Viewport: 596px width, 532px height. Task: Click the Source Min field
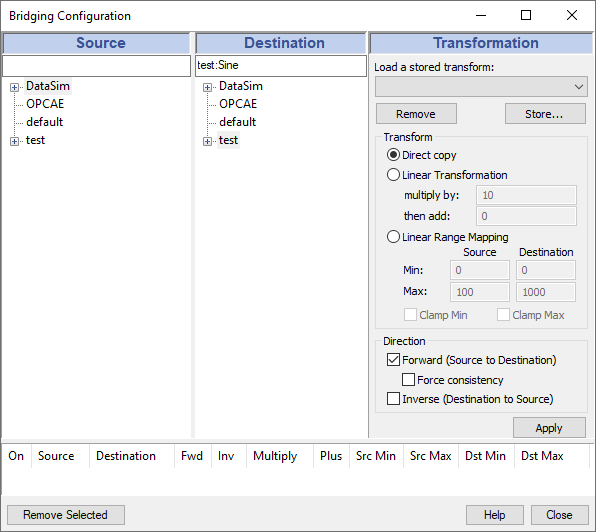[x=480, y=270]
